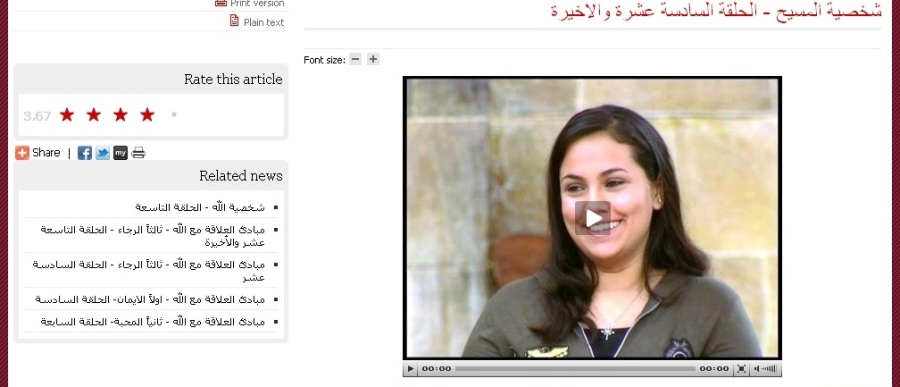Screen dimensions: 900x387
Task: Decrease font size with minus button
Action: (355, 59)
